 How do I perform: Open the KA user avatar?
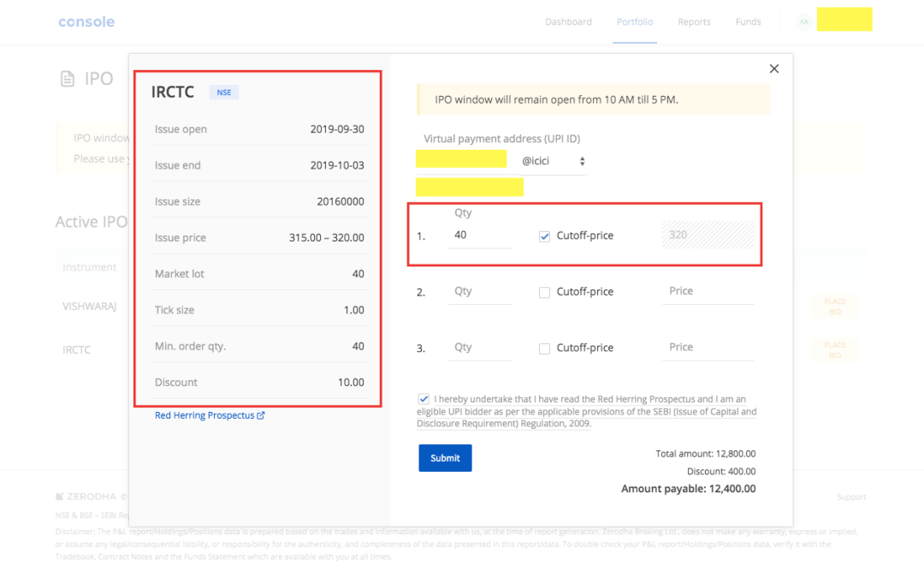click(803, 21)
